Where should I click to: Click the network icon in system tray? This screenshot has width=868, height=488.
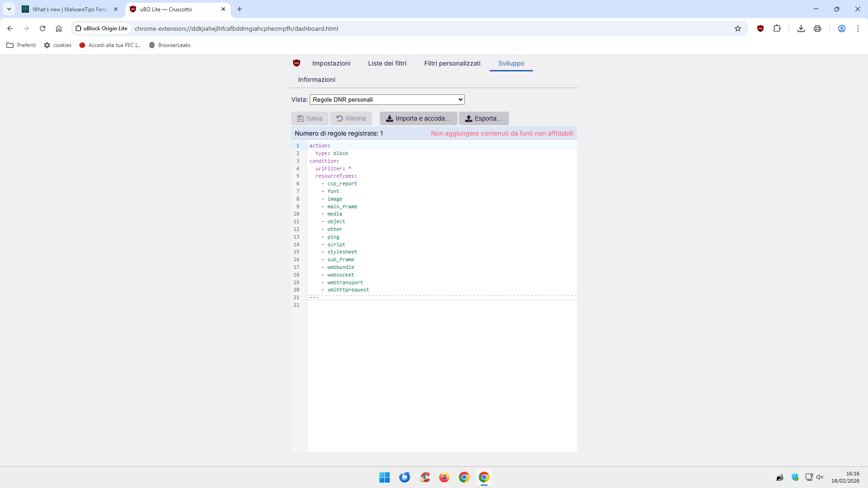click(809, 477)
